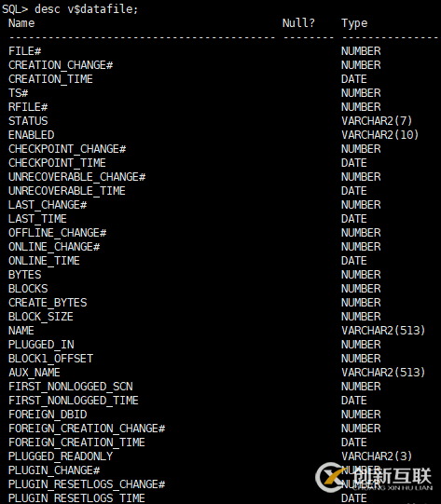Click the Null? column header
The image size is (441, 504).
(298, 23)
